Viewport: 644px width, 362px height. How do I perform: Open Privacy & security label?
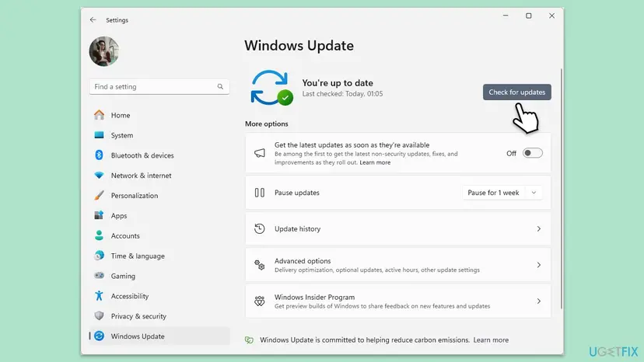pyautogui.click(x=138, y=316)
